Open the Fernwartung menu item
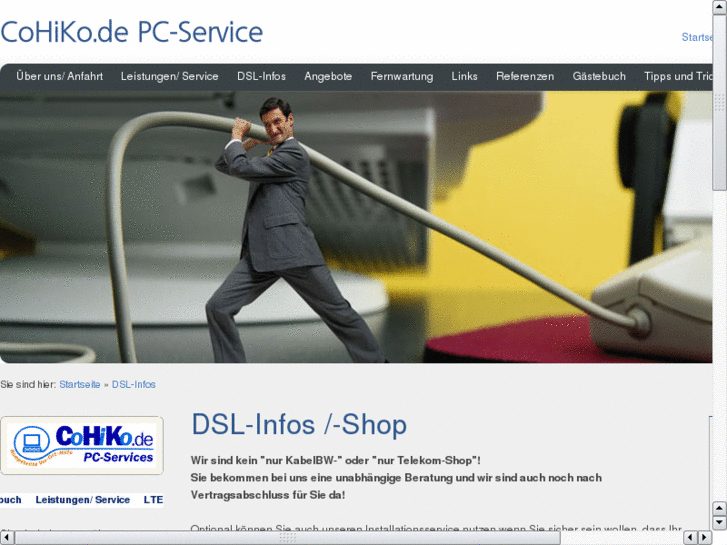 click(402, 76)
